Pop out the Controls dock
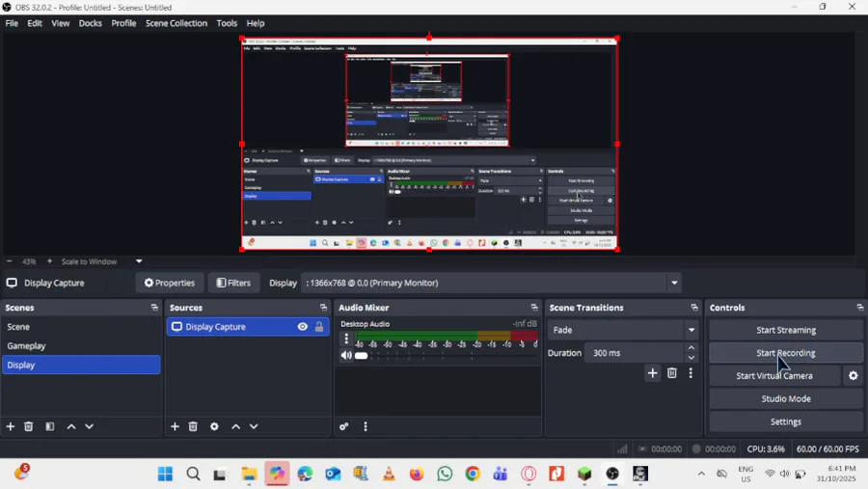This screenshot has width=868, height=489. pyautogui.click(x=859, y=308)
